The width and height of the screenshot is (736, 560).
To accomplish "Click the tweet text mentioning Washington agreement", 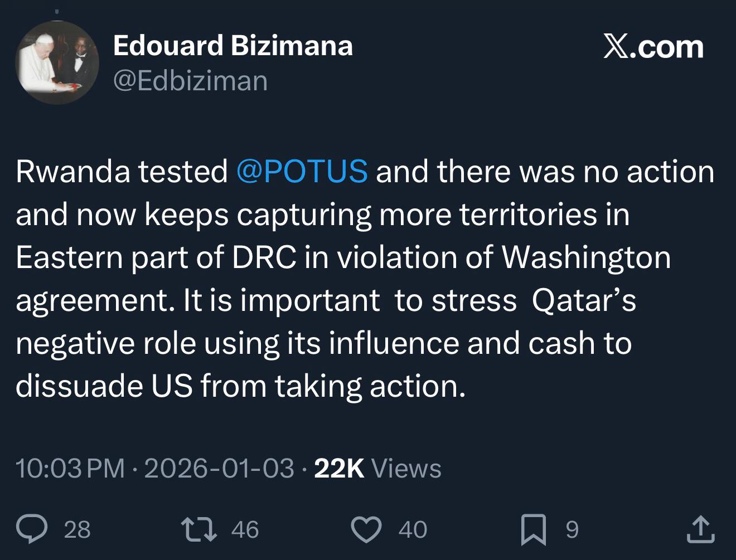I will tap(585, 257).
